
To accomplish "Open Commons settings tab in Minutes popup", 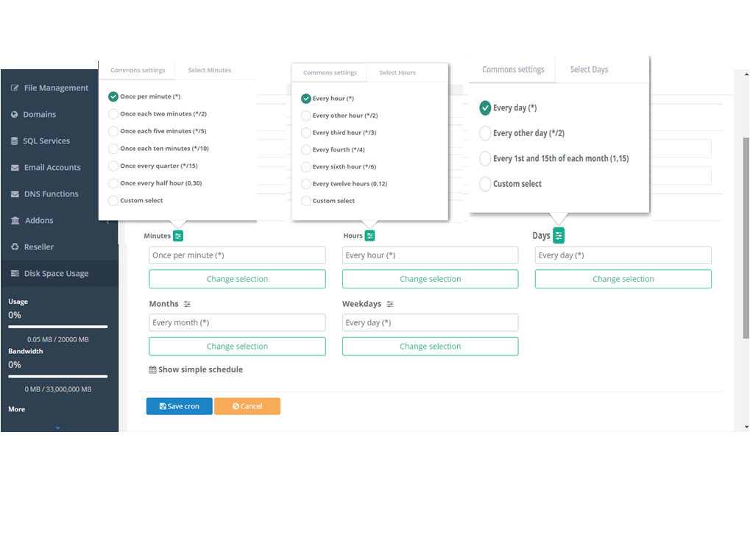I will pyautogui.click(x=138, y=71).
